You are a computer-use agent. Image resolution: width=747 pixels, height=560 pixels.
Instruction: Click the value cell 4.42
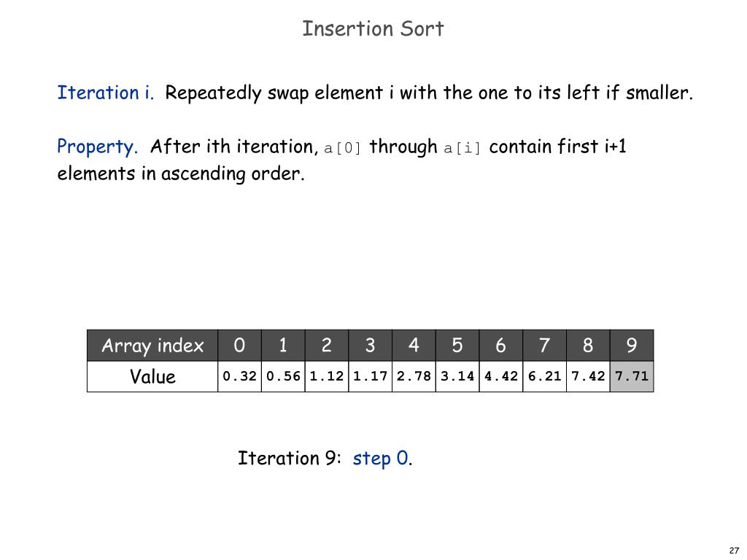click(x=501, y=377)
